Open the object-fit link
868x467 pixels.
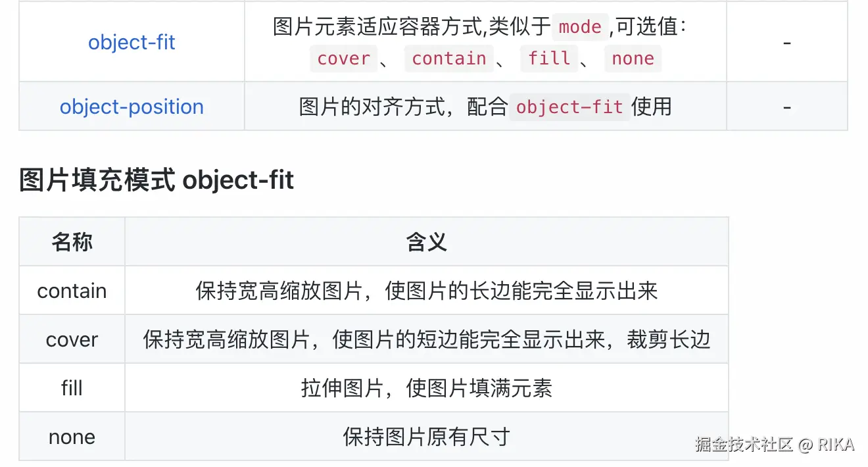[132, 42]
